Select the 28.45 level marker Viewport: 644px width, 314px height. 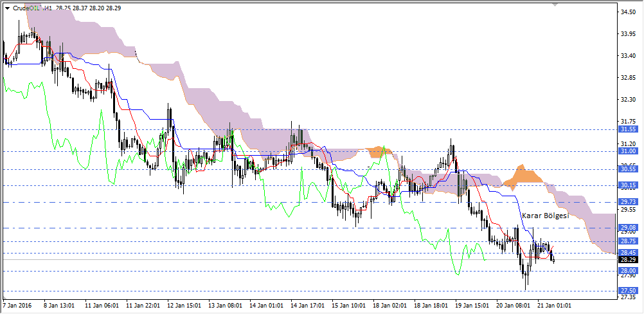point(627,252)
